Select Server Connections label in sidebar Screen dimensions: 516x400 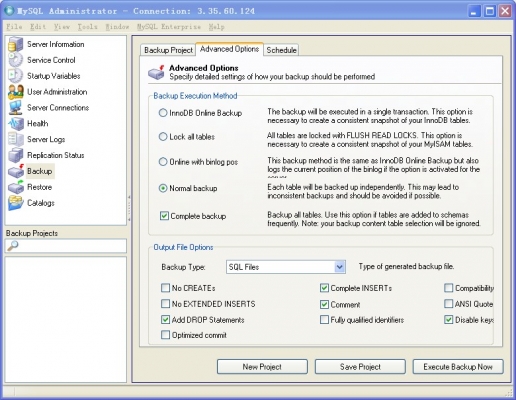point(58,108)
